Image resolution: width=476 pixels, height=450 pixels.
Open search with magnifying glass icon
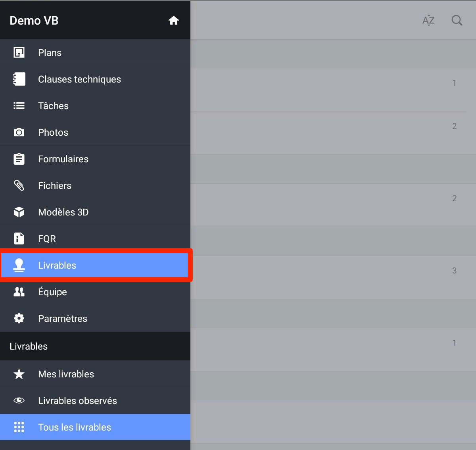click(457, 20)
